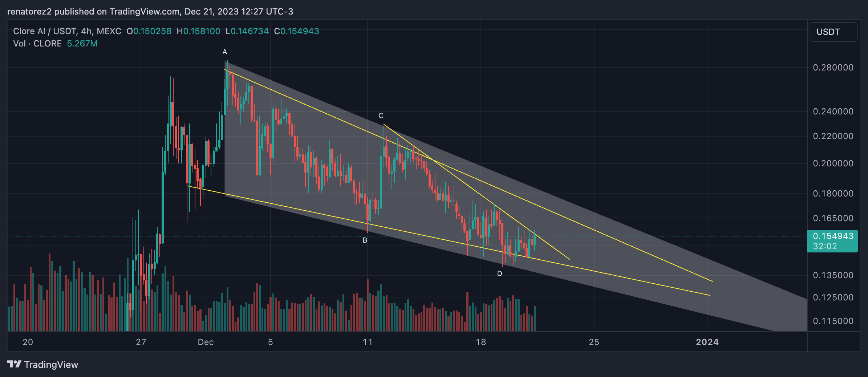Click the 0.180000 price axis label
The width and height of the screenshot is (868, 377).
[833, 194]
